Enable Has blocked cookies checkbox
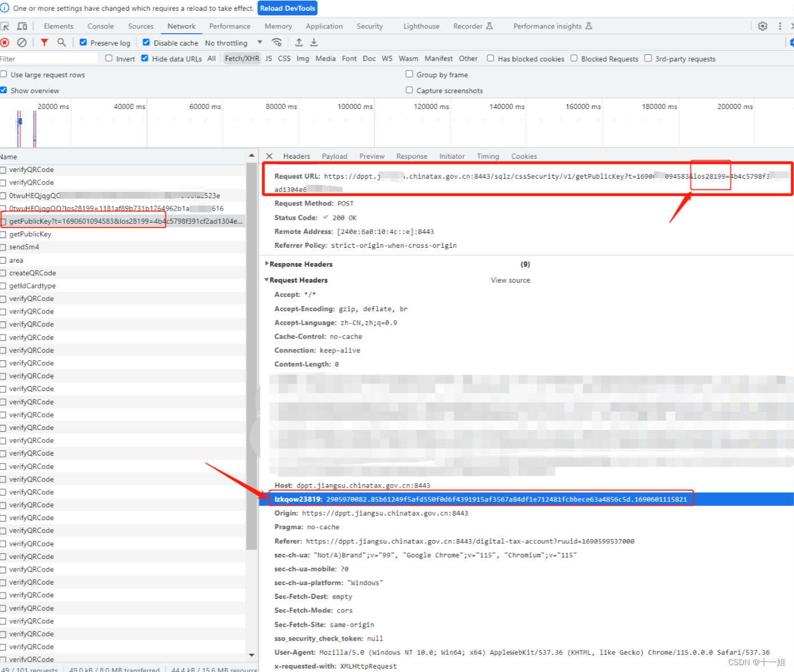The width and height of the screenshot is (794, 672). [490, 58]
